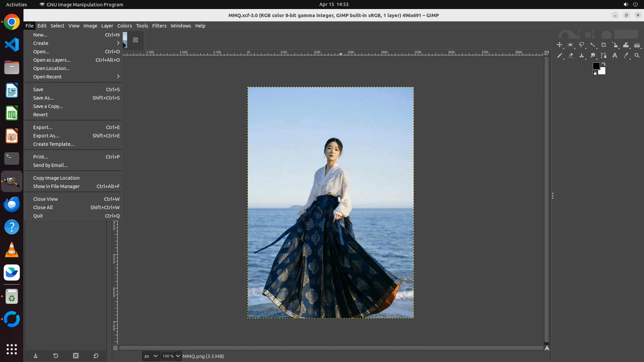644x362 pixels.
Task: Select the Color Picker eyedropper tool
Action: point(626,56)
